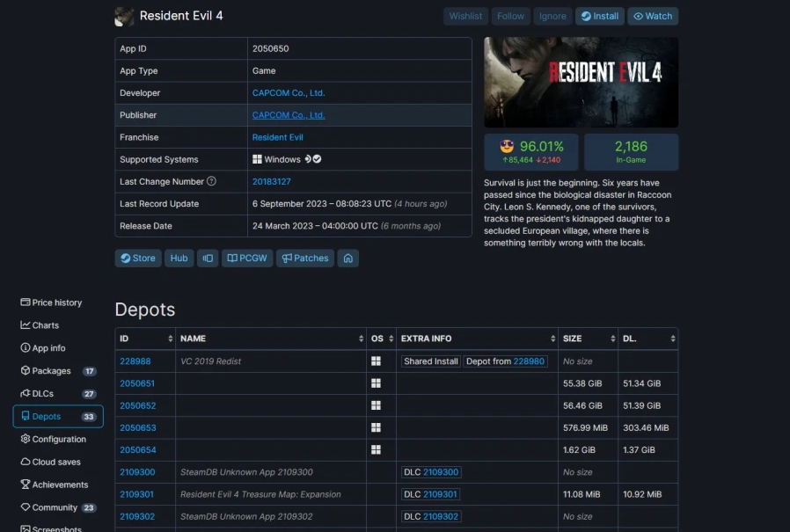Open depot 228988 link
This screenshot has height=532, width=790.
tap(135, 361)
